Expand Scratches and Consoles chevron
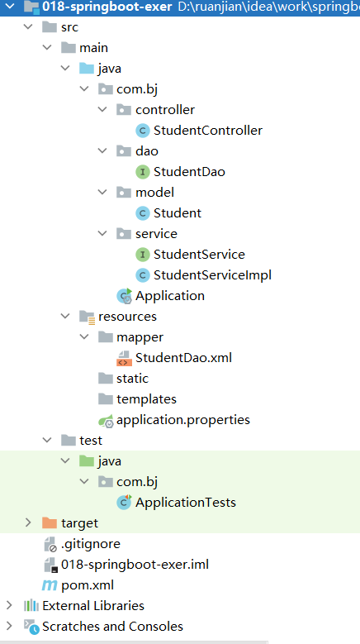 pos(9,627)
